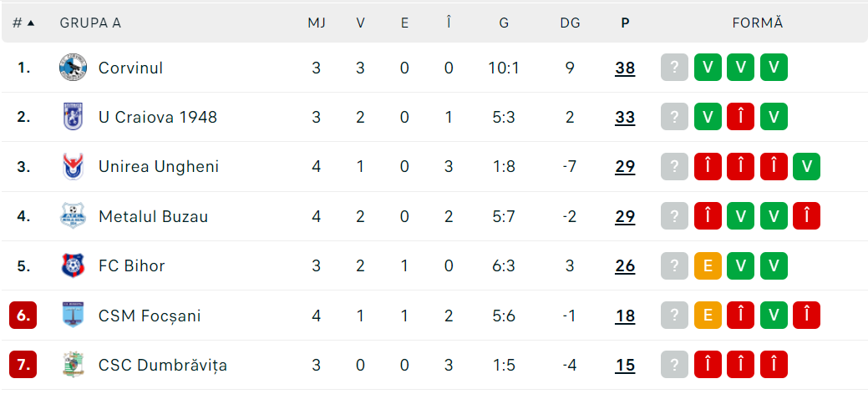Open the FC Bihor team name link
This screenshot has height=394, width=868.
(131, 266)
